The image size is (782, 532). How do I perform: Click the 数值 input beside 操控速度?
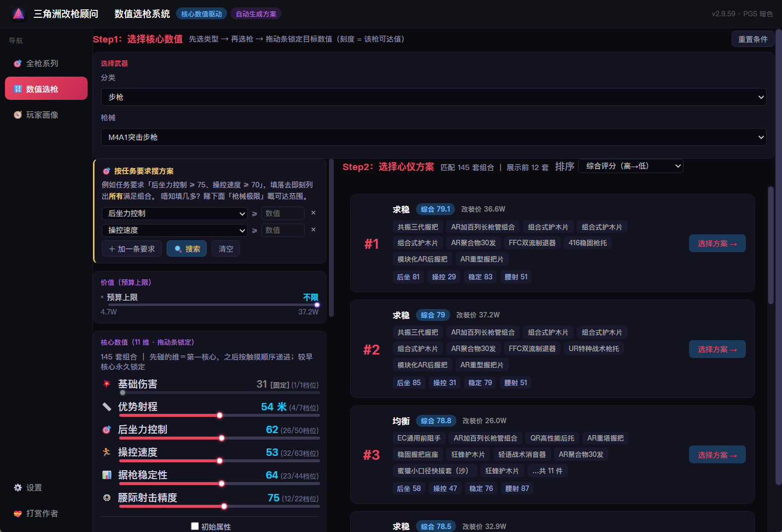282,230
